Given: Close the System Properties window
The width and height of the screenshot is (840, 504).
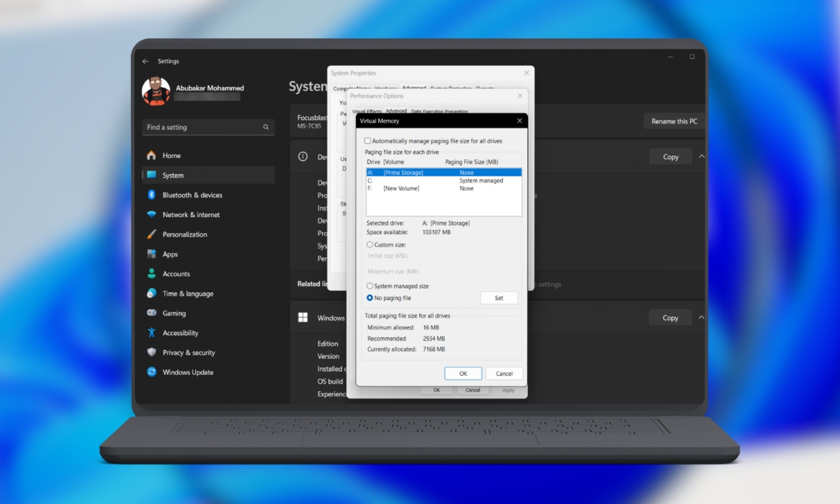Looking at the screenshot, I should pyautogui.click(x=526, y=73).
